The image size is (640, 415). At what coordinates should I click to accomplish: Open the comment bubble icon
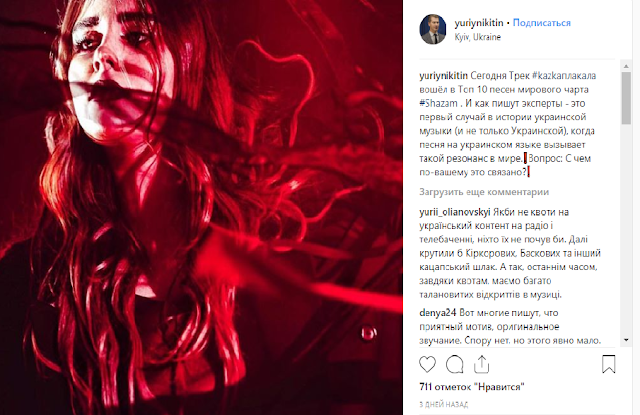tap(454, 364)
